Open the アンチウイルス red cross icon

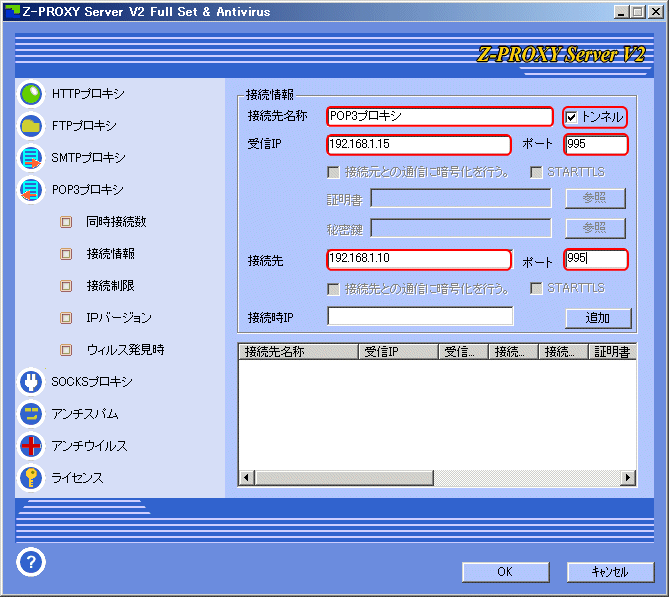pyautogui.click(x=31, y=446)
